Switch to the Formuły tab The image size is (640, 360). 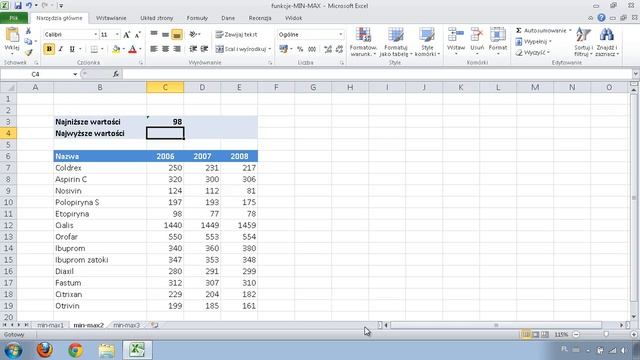pyautogui.click(x=197, y=18)
